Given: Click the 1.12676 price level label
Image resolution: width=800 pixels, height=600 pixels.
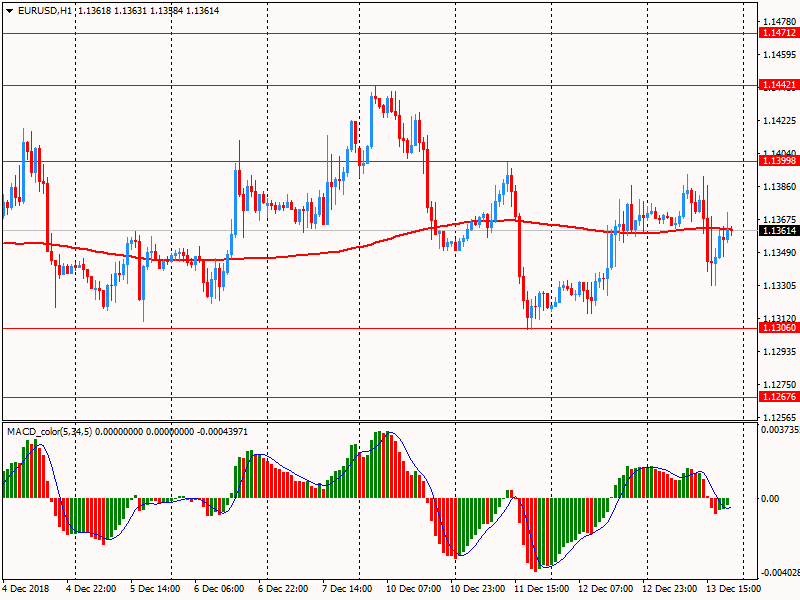Looking at the screenshot, I should (x=778, y=397).
